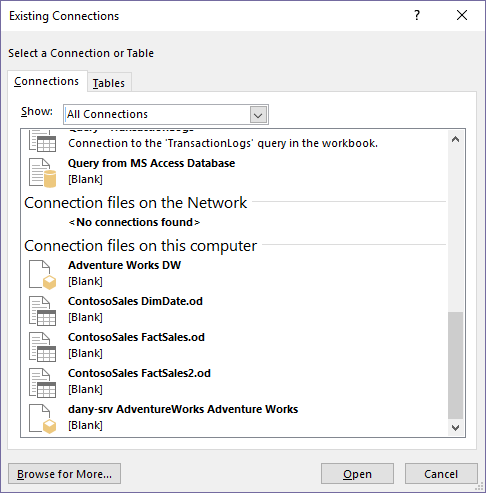Switch to the Tables tab
Screen dimensions: 486x493
click(109, 83)
